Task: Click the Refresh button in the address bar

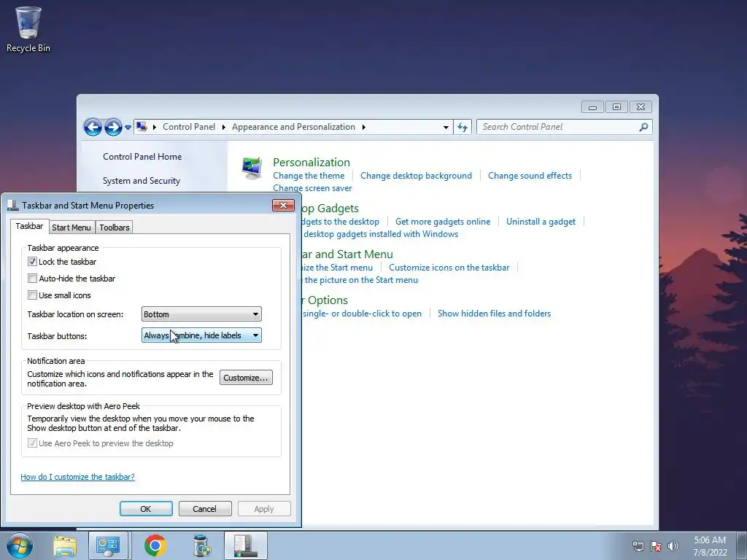Action: [462, 127]
